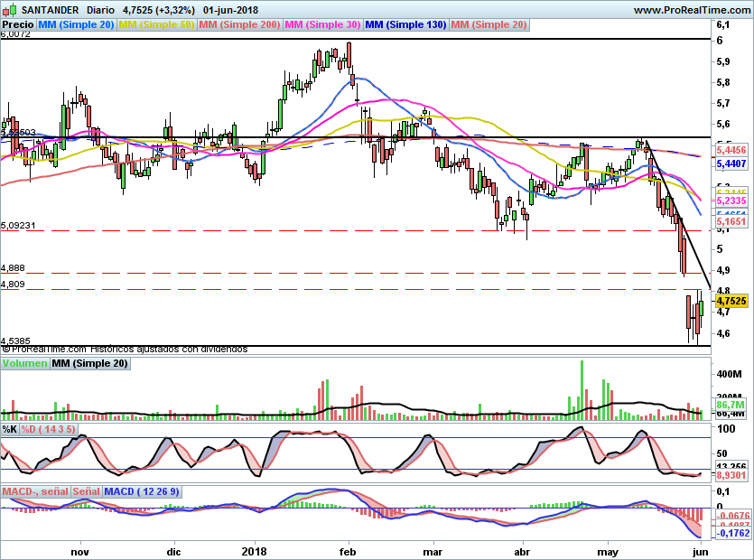Click the yellow 4,7525 current price tag
This screenshot has height=560, width=754.
[731, 301]
